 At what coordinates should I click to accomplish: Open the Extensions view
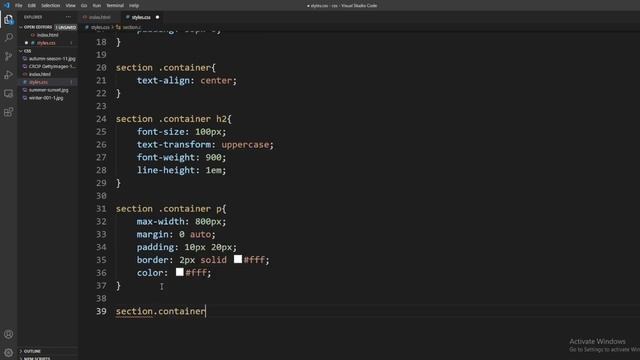click(x=8, y=112)
